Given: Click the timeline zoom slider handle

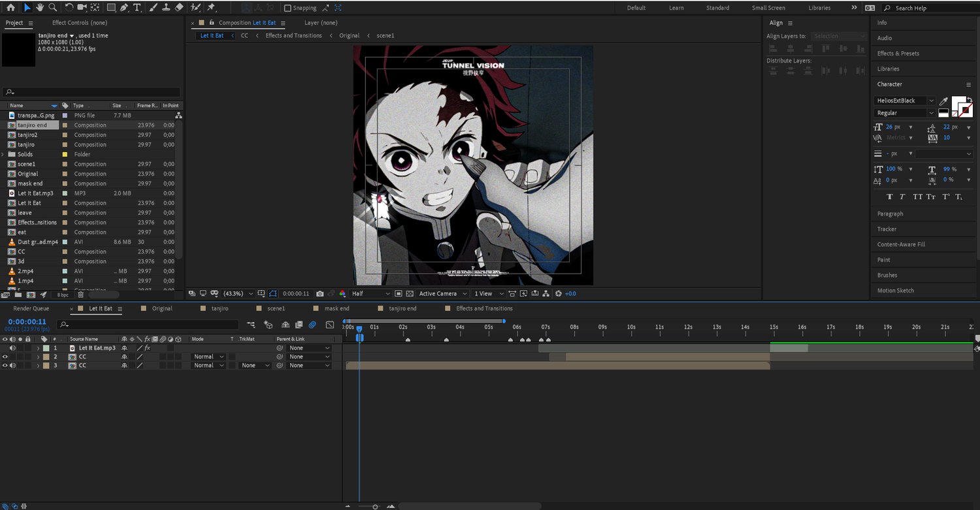Looking at the screenshot, I should tap(375, 506).
